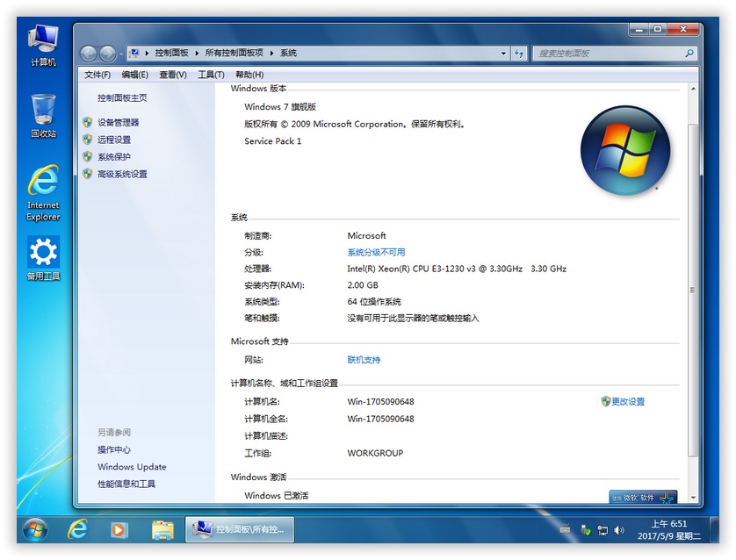The width and height of the screenshot is (736, 560).
Task: Click the shield icon next to 更改设置
Action: [605, 401]
